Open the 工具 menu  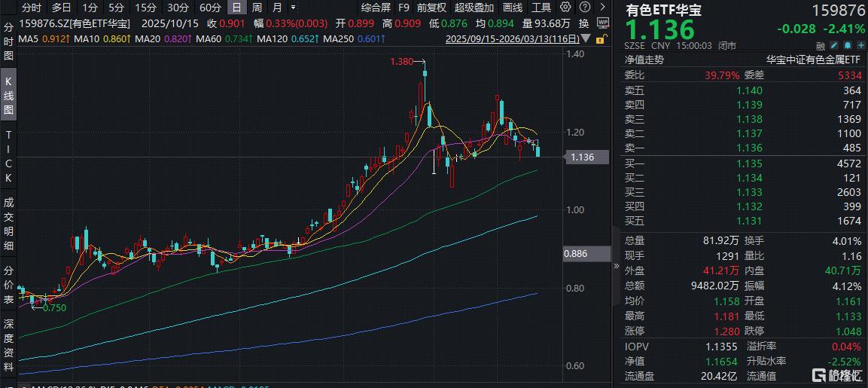(541, 8)
